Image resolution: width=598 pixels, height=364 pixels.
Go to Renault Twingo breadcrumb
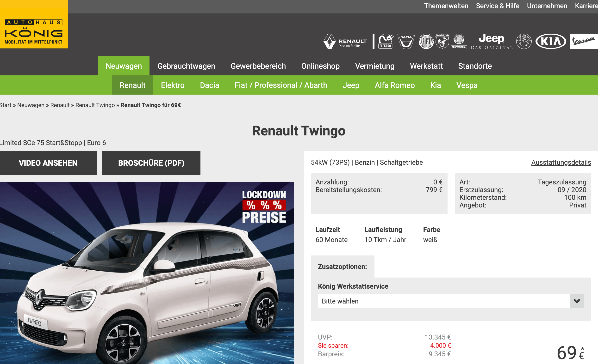95,105
